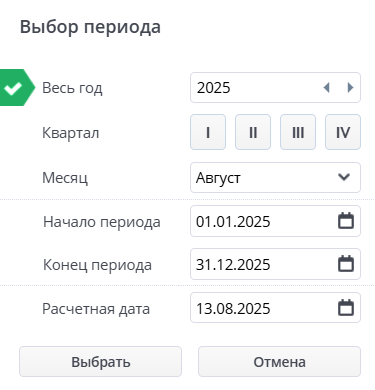Select quarter III
The height and width of the screenshot is (390, 375).
[298, 132]
